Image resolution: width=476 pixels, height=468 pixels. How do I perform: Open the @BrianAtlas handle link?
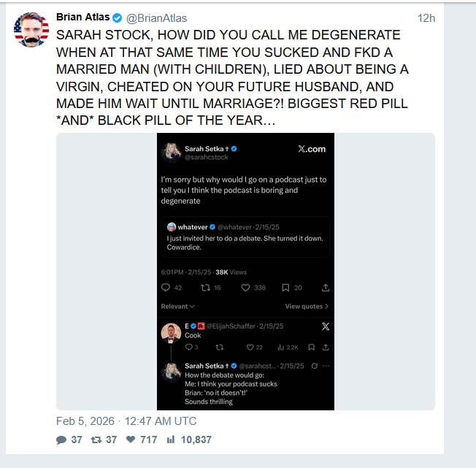coord(157,18)
